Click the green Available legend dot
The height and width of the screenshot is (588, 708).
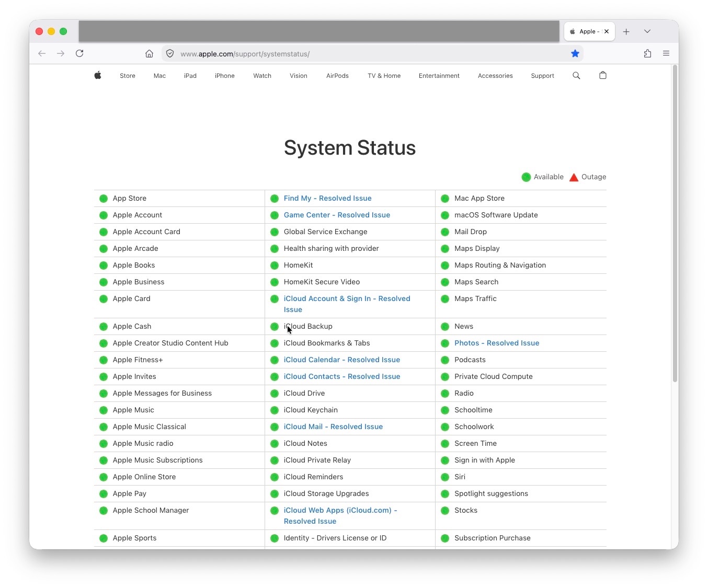(526, 177)
